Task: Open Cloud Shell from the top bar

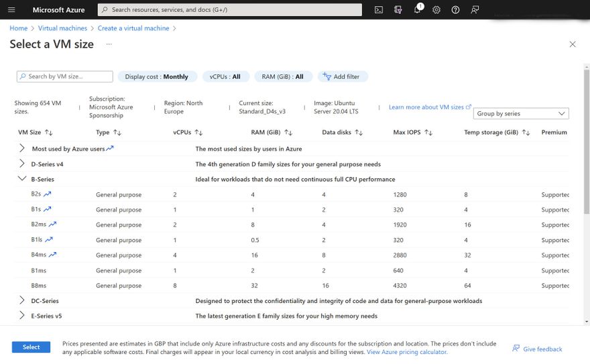Action: [x=379, y=10]
